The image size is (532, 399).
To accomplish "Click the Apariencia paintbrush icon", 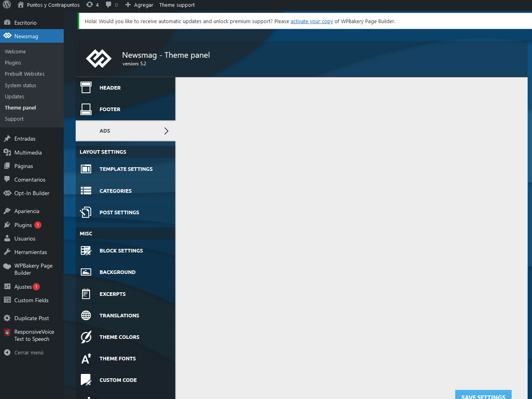I will point(7,211).
